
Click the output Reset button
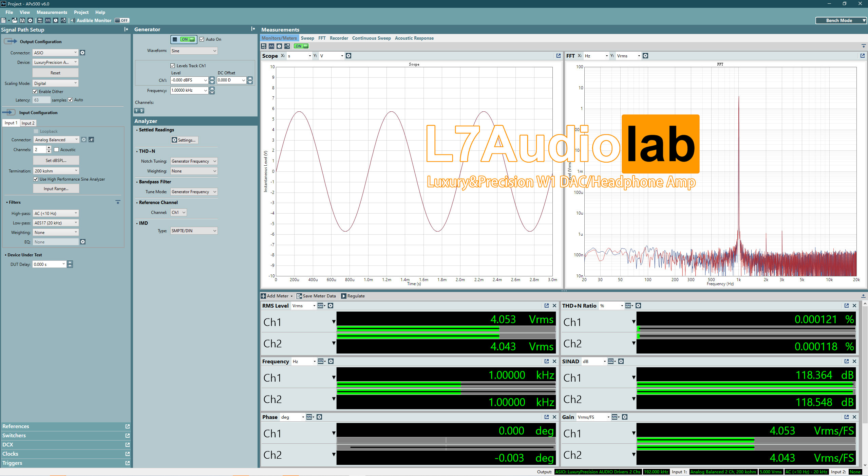(x=55, y=73)
